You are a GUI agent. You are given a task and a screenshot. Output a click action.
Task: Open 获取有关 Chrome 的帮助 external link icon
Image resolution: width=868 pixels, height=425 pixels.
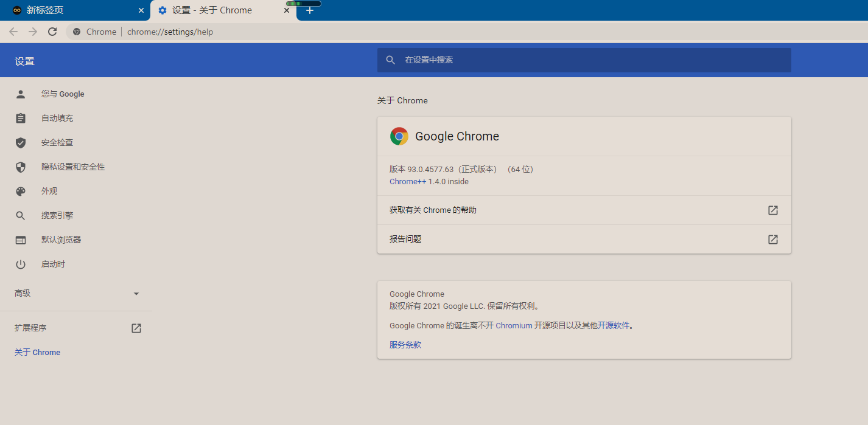coord(772,210)
